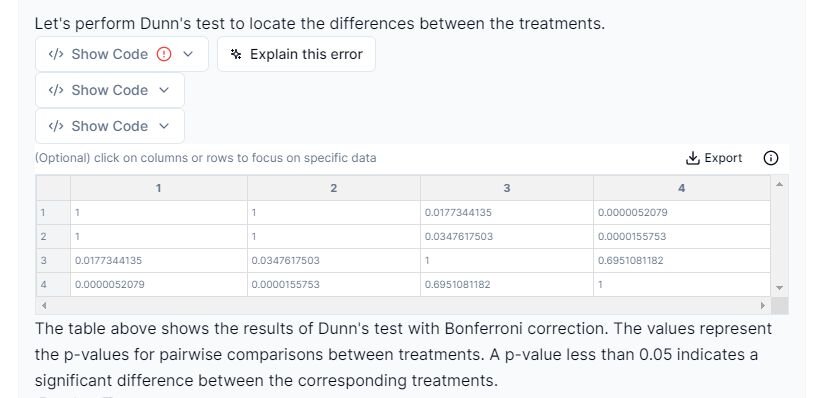Click the cell containing 0.6951081182 in row 3

tap(682, 261)
